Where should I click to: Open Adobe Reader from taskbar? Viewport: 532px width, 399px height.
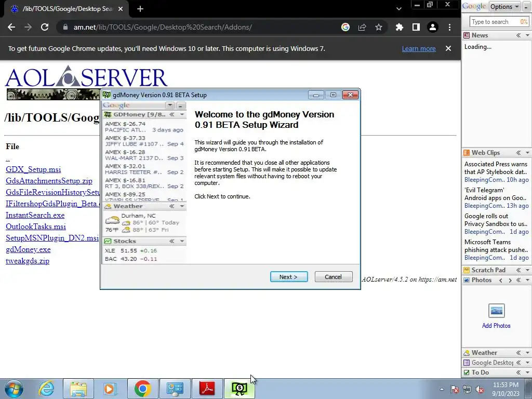click(207, 389)
